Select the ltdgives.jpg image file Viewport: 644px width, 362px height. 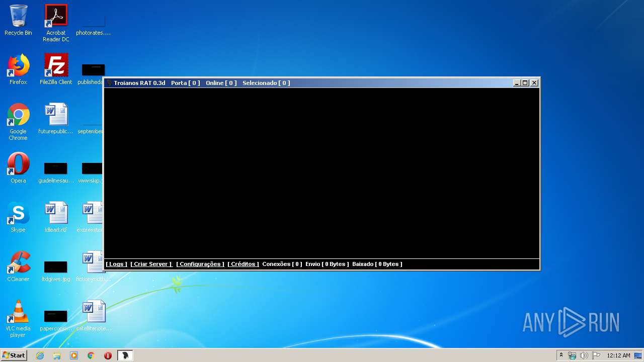coord(56,271)
